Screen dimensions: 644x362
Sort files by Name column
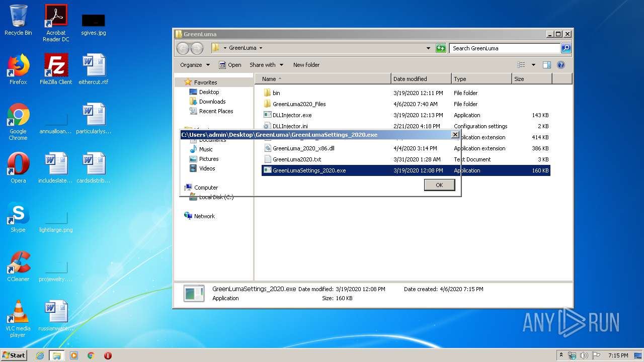pyautogui.click(x=323, y=79)
